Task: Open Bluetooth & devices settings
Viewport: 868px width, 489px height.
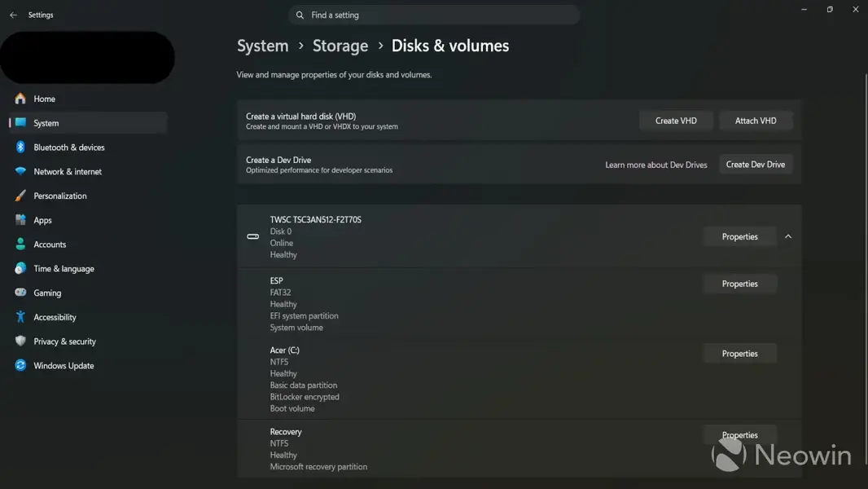Action: coord(87,148)
